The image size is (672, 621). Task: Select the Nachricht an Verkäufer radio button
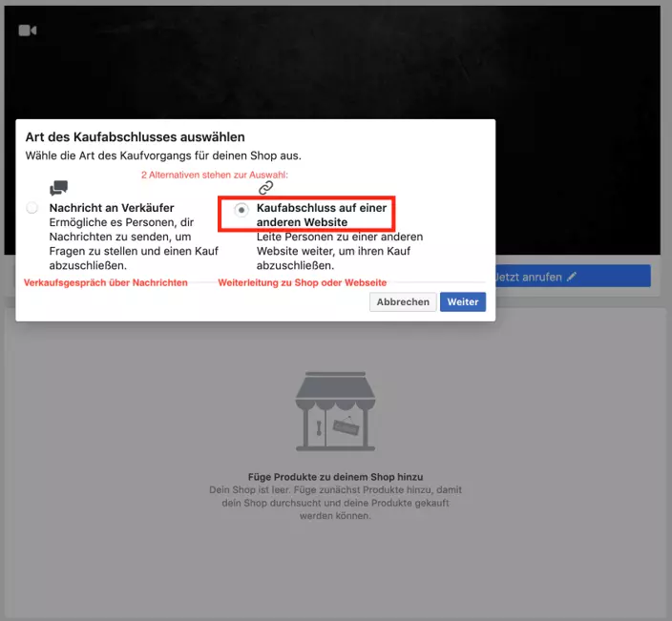32,208
